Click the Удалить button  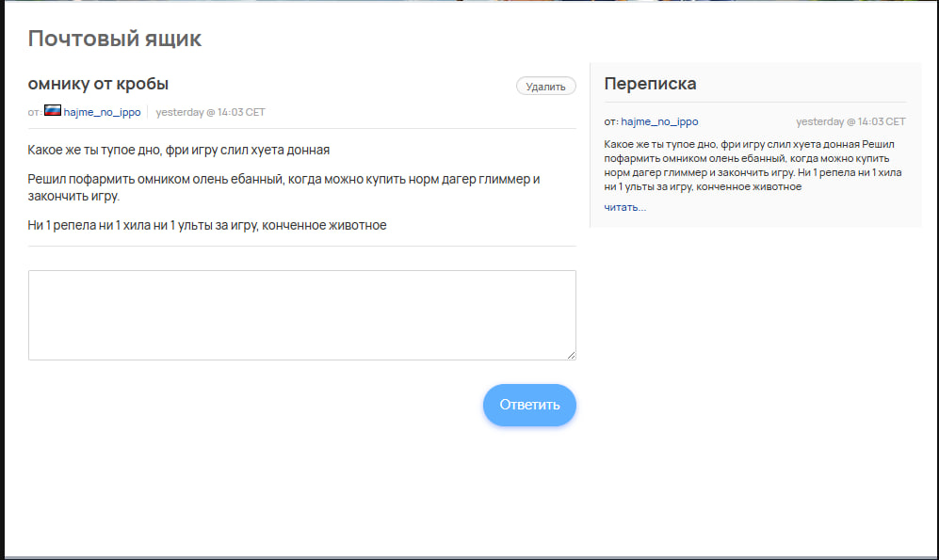(545, 87)
